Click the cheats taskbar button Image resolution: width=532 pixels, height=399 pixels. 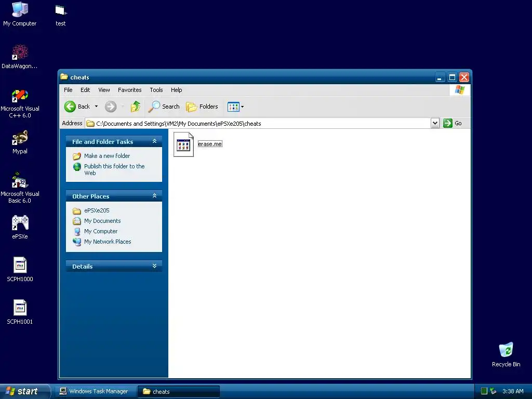[179, 392]
